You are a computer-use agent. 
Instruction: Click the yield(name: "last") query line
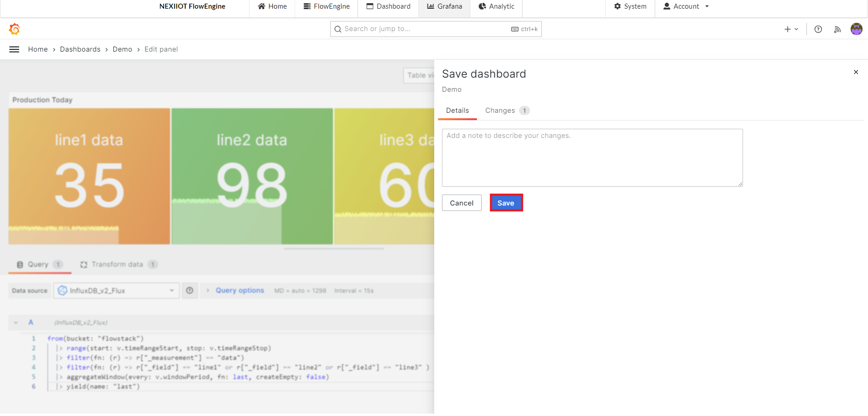point(98,386)
